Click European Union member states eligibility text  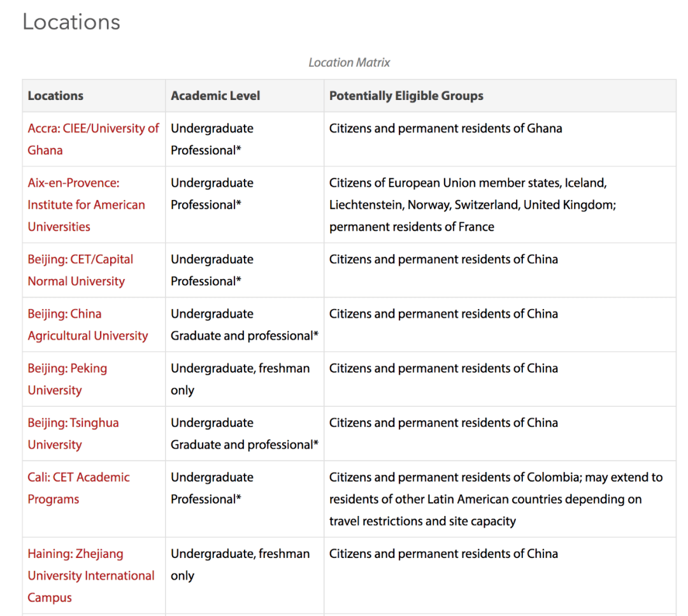[473, 204]
